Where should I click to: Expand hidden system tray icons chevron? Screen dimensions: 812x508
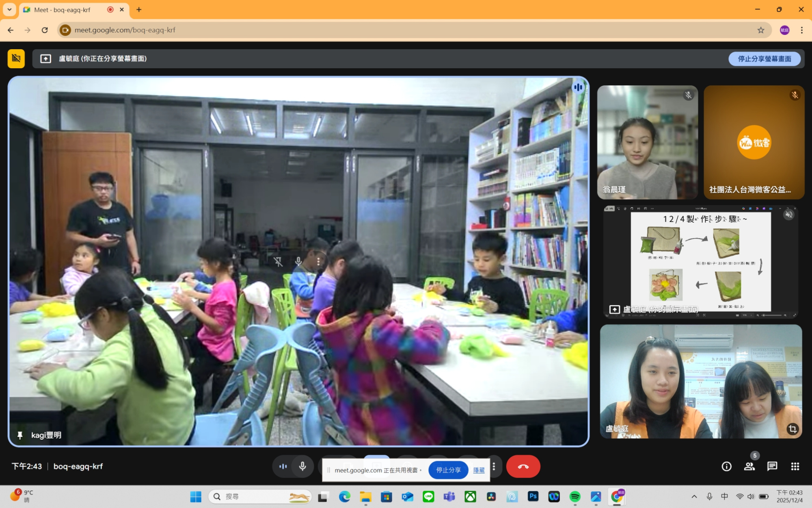(x=694, y=497)
